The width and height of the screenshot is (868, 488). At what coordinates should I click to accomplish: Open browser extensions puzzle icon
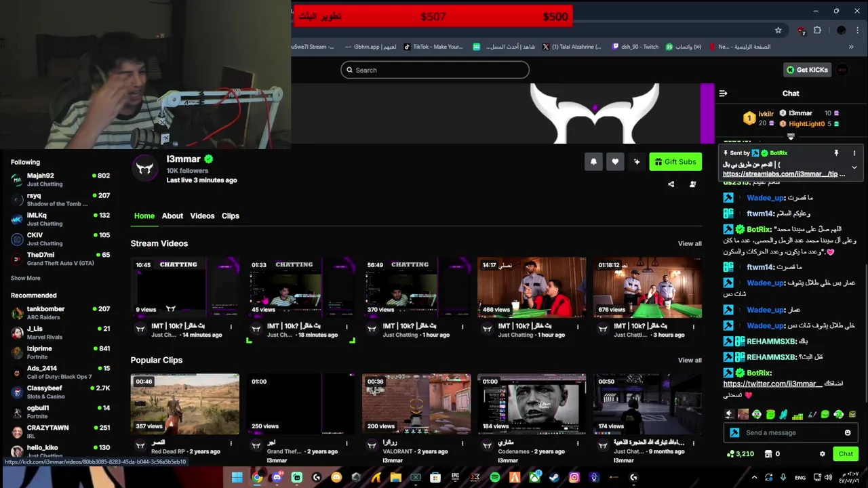point(817,30)
